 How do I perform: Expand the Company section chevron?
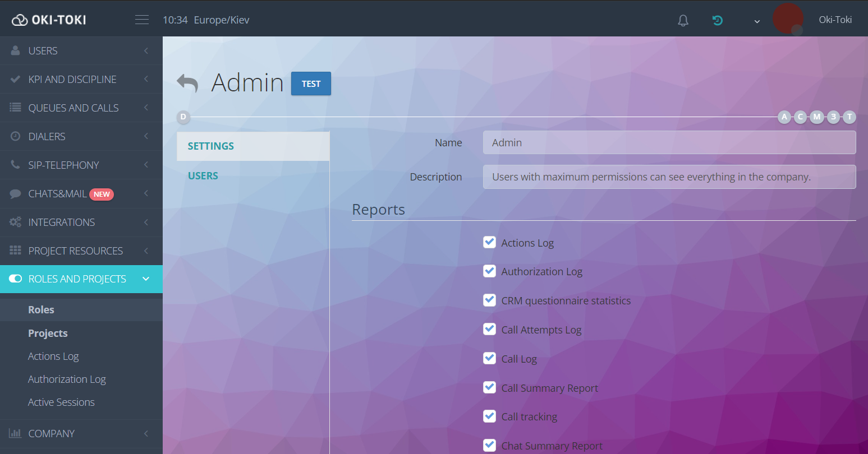146,433
